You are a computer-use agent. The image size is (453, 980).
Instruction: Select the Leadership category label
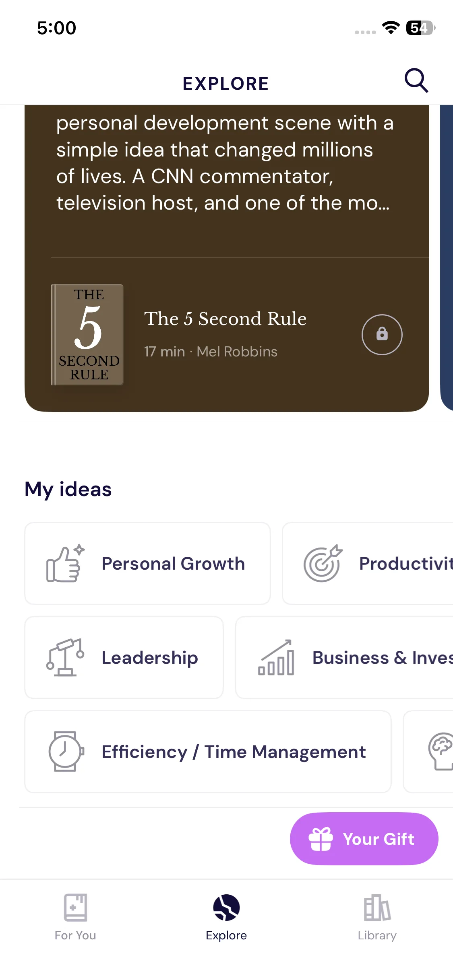tap(149, 658)
